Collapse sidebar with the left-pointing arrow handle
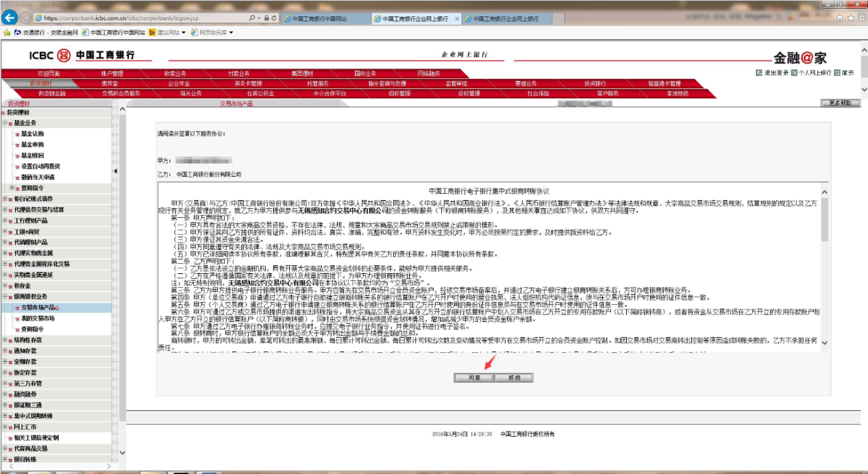This screenshot has height=474, width=868. click(115, 171)
